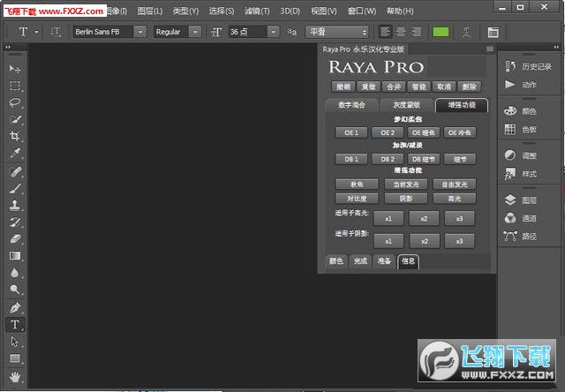Select the Move tool
Viewport: 565px width, 392px height.
tap(15, 68)
